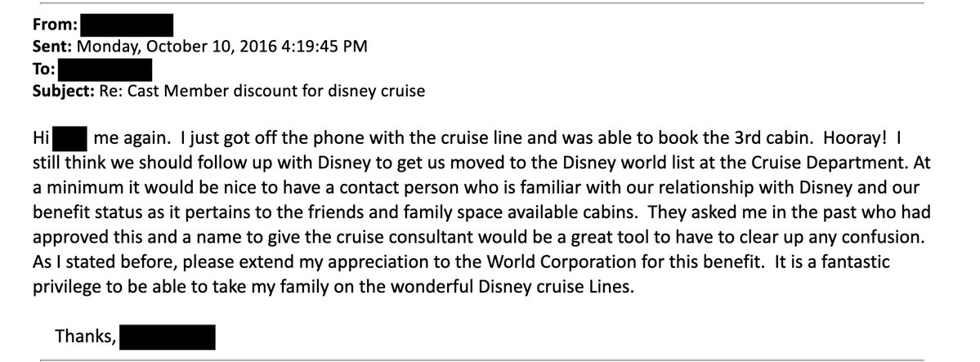The width and height of the screenshot is (980, 362).
Task: Click the "Thanks," sign-off text
Action: click(86, 335)
